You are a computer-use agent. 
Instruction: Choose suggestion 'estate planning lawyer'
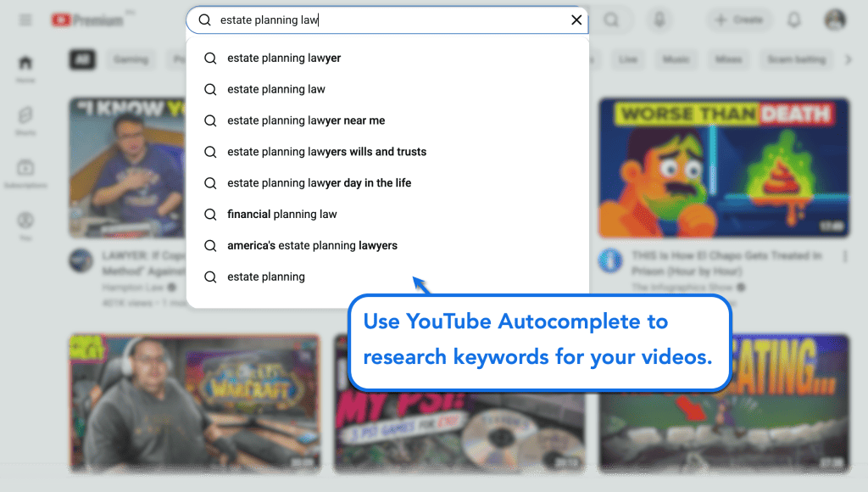pyautogui.click(x=387, y=59)
